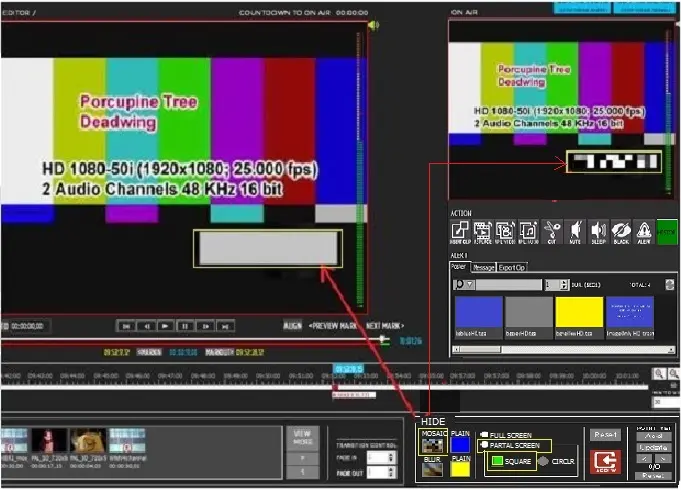Click the red action button beside RESET

pos(606,462)
